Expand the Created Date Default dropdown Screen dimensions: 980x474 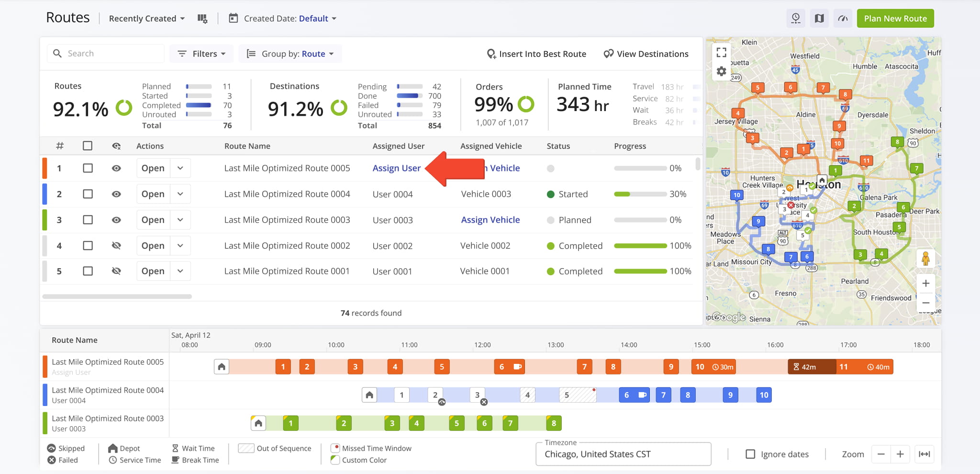pos(318,19)
